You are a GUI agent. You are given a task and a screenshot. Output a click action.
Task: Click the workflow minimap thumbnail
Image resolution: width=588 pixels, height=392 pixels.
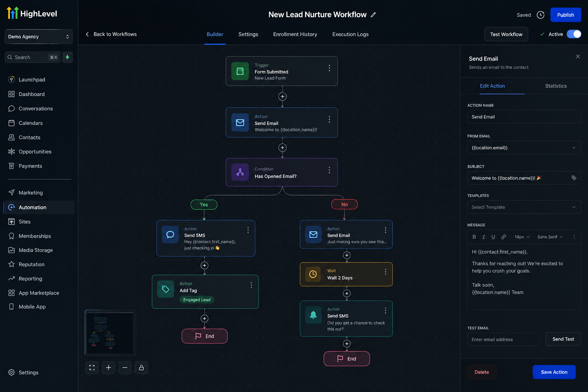[x=110, y=333]
